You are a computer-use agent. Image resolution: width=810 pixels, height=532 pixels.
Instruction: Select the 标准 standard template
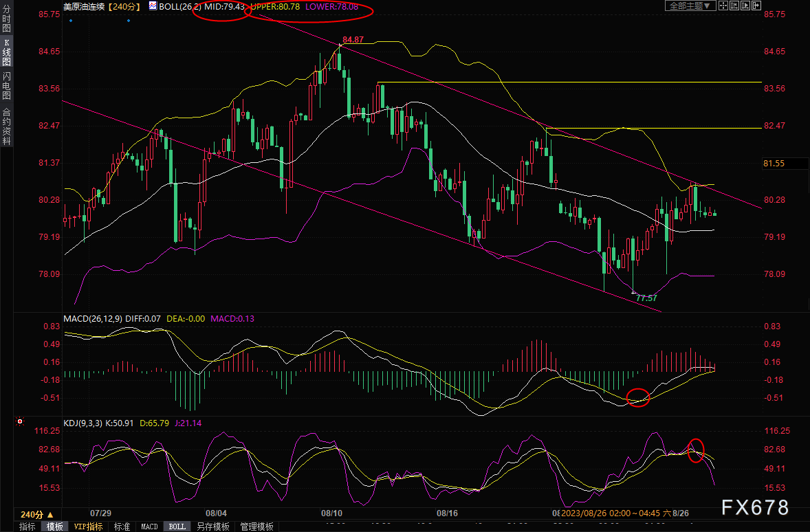[121, 527]
